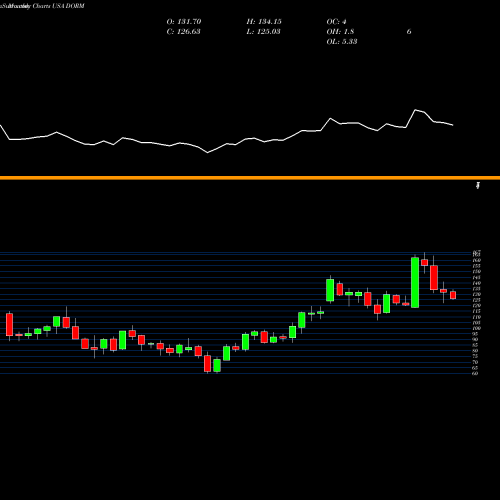500x500 pixels.
Task: Click the open price 'O: 131.70'
Action: (184, 22)
